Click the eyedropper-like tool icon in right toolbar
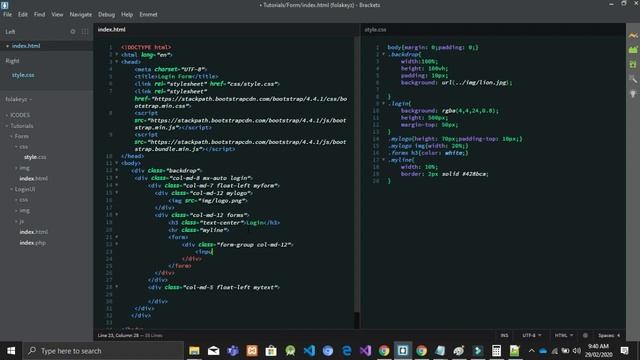 [x=633, y=79]
